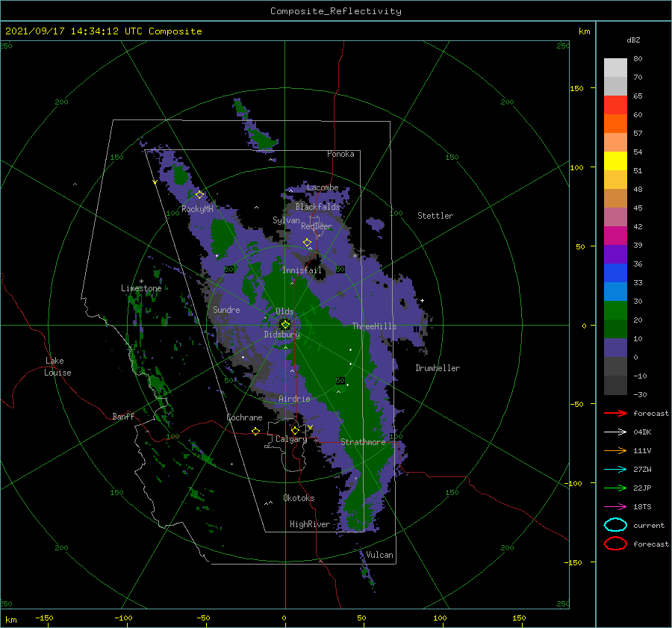Click the Cochrane town label
The width and height of the screenshot is (672, 628).
coord(244,417)
